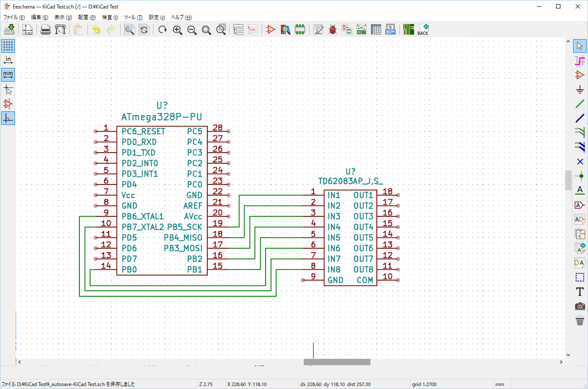Open the symbol fields table editor
Viewport: 588px width, 389px height.
click(x=376, y=29)
